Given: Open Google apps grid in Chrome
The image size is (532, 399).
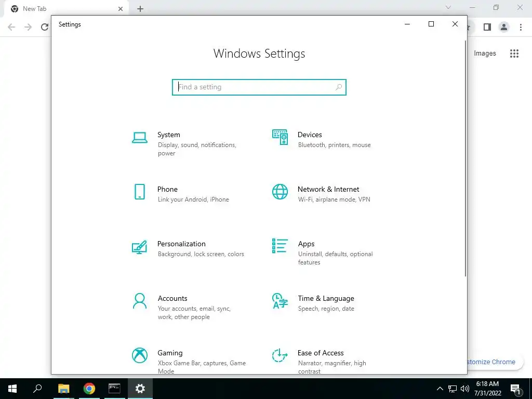Looking at the screenshot, I should pos(514,54).
